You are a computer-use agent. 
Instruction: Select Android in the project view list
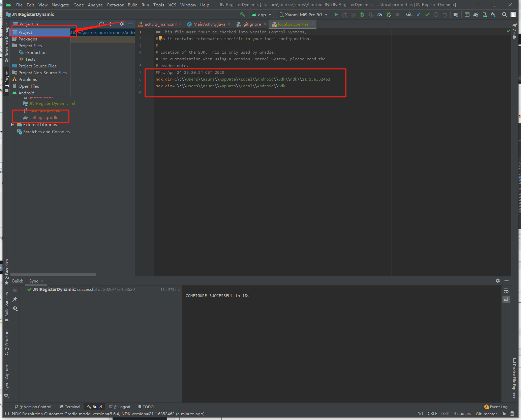pyautogui.click(x=26, y=93)
